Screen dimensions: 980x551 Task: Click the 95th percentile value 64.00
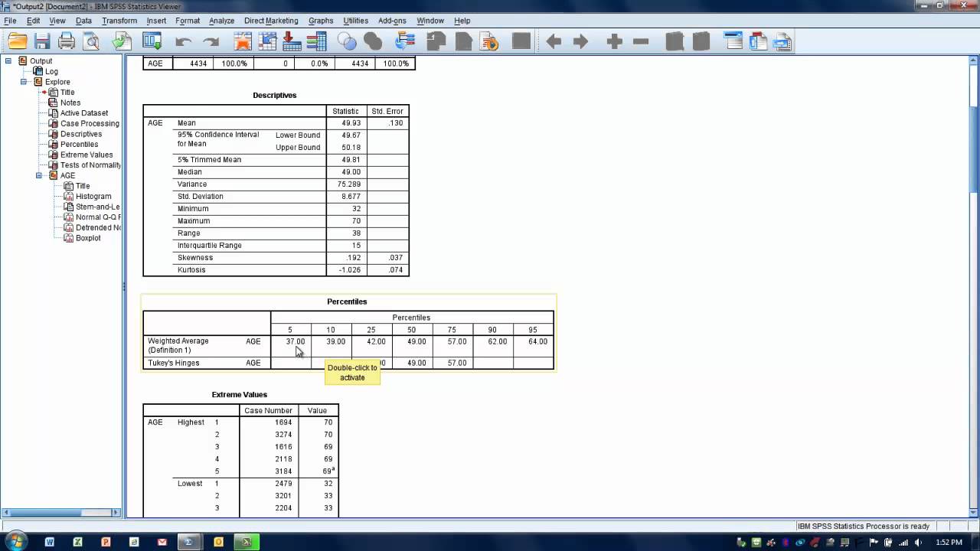tap(537, 341)
